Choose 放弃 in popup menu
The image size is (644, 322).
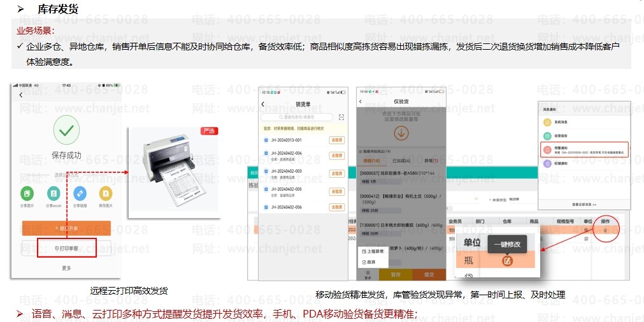(368, 262)
